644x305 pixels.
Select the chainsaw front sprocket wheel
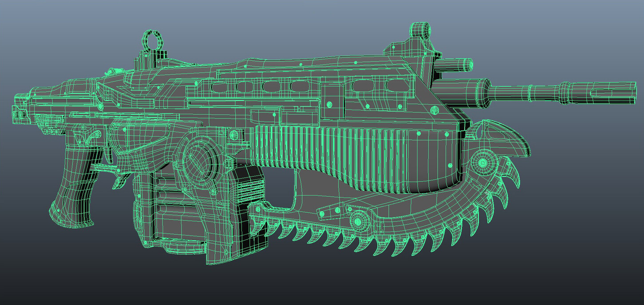(x=482, y=163)
